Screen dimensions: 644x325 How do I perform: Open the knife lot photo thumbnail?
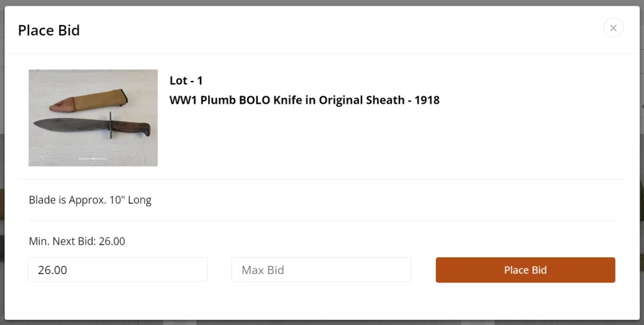coord(93,118)
